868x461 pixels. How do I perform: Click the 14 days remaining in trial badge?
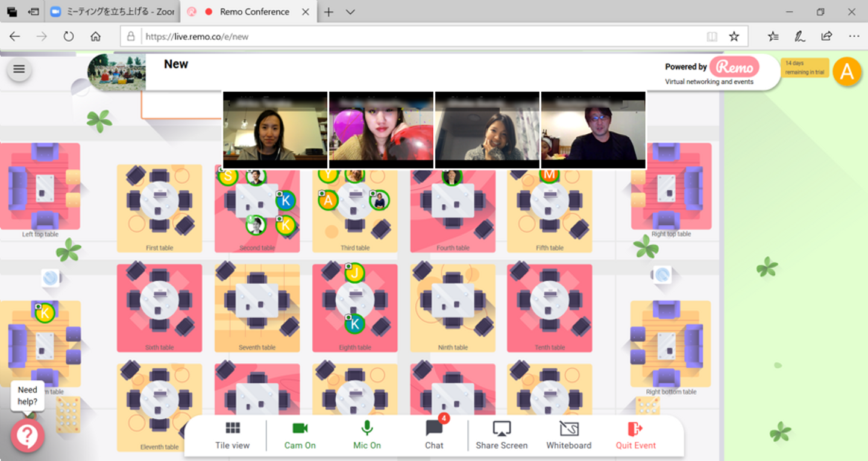pyautogui.click(x=805, y=67)
